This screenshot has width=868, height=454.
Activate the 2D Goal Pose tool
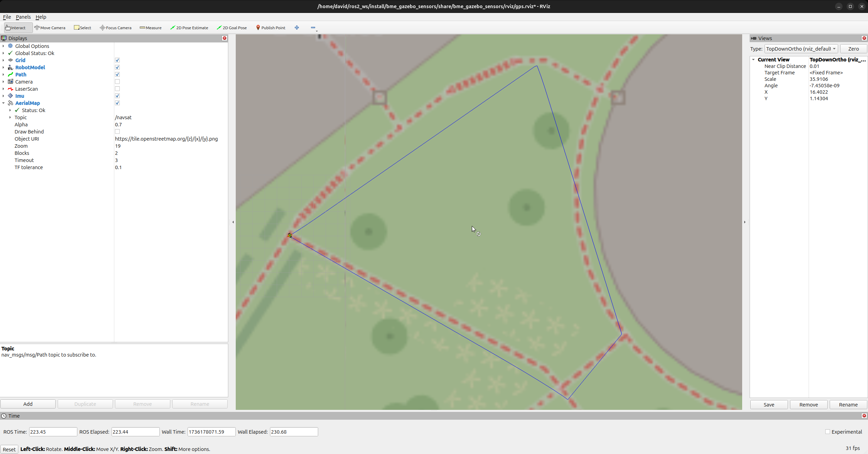click(232, 28)
